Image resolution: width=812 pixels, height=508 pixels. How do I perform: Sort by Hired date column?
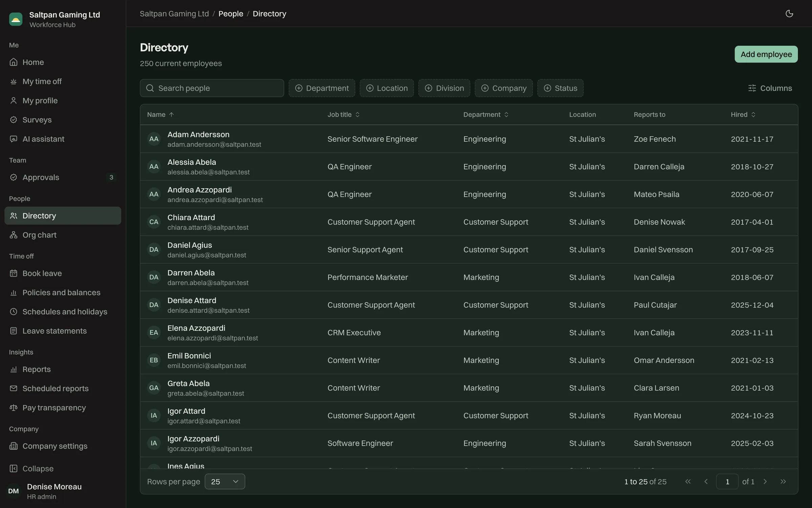[x=743, y=114]
